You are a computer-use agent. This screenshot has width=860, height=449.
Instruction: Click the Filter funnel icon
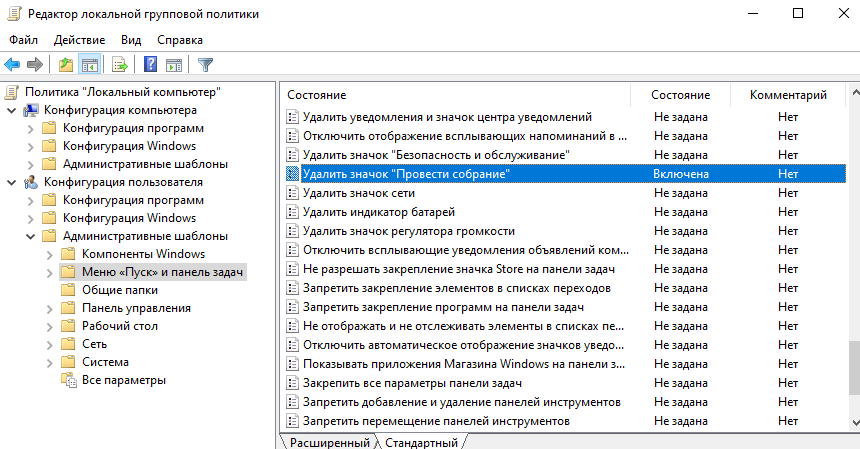tap(206, 65)
